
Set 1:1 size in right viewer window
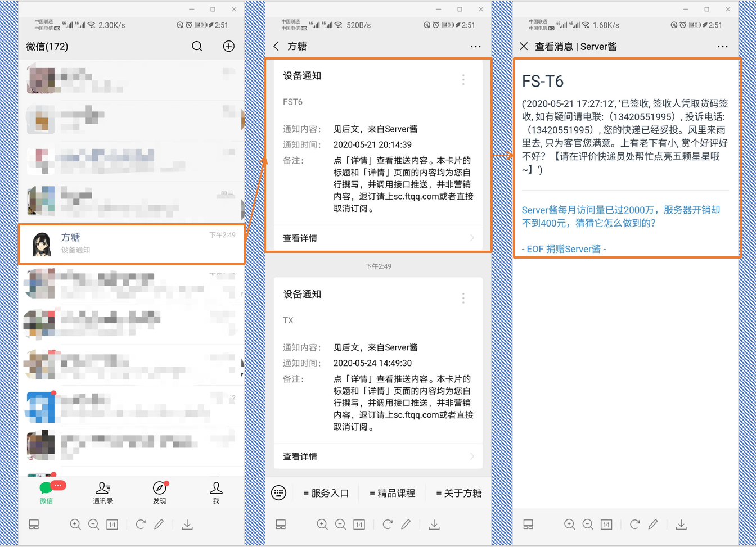[x=606, y=524]
